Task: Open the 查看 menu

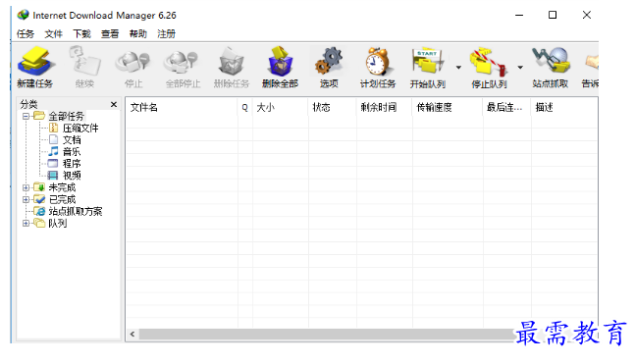Action: pyautogui.click(x=110, y=34)
